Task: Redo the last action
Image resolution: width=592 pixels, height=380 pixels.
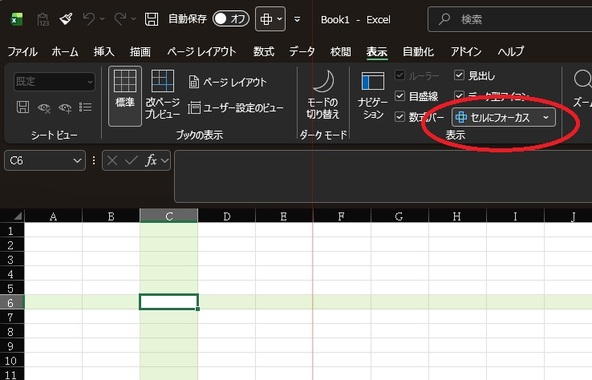Action: click(120, 19)
